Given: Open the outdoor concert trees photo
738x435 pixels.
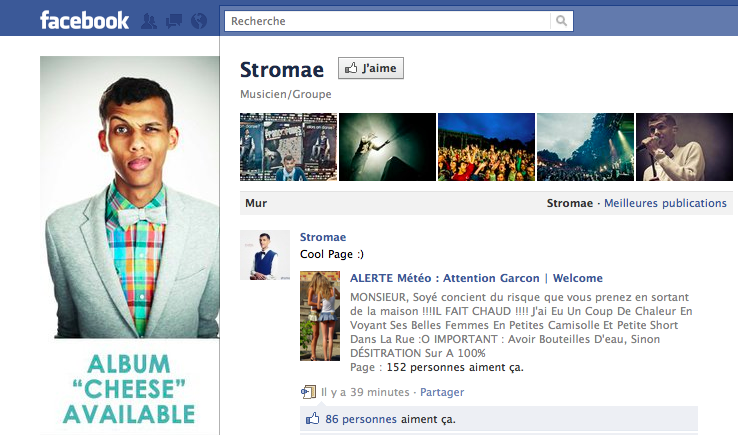Looking at the screenshot, I should pos(586,147).
